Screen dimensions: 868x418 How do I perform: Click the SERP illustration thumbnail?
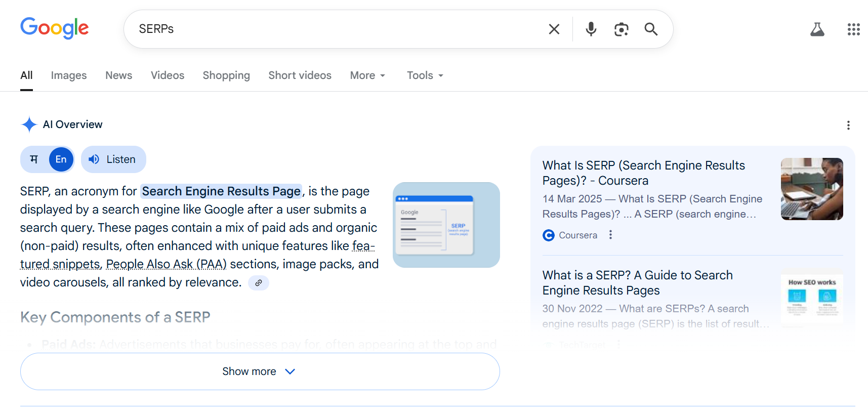click(446, 225)
